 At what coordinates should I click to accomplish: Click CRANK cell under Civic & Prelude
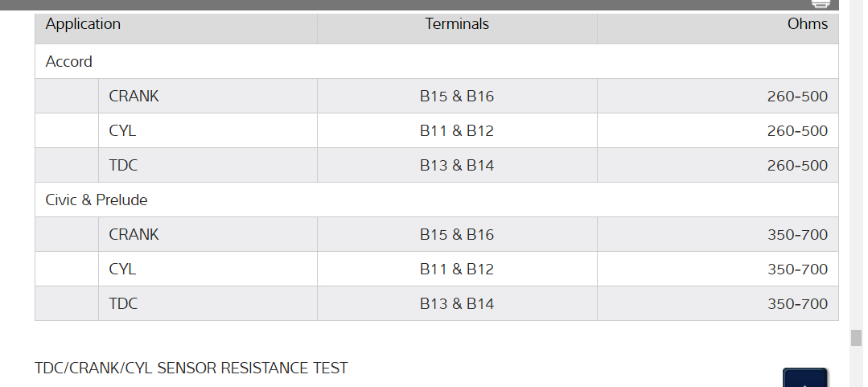pos(134,235)
